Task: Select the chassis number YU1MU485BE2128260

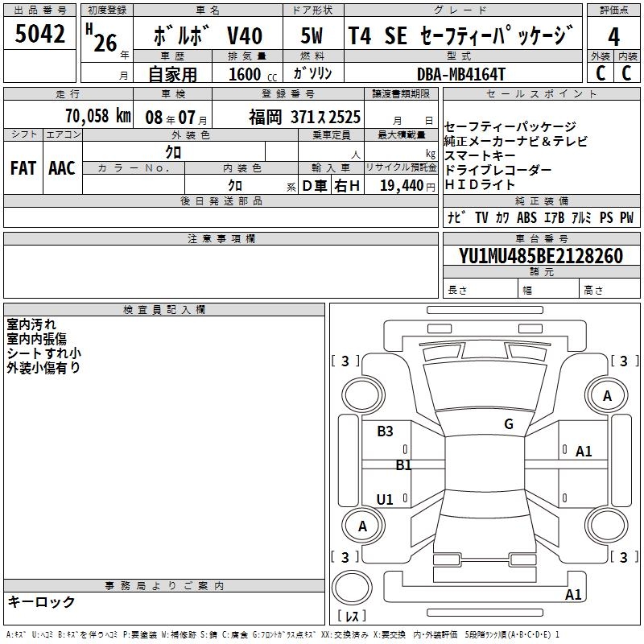Action: pyautogui.click(x=541, y=256)
